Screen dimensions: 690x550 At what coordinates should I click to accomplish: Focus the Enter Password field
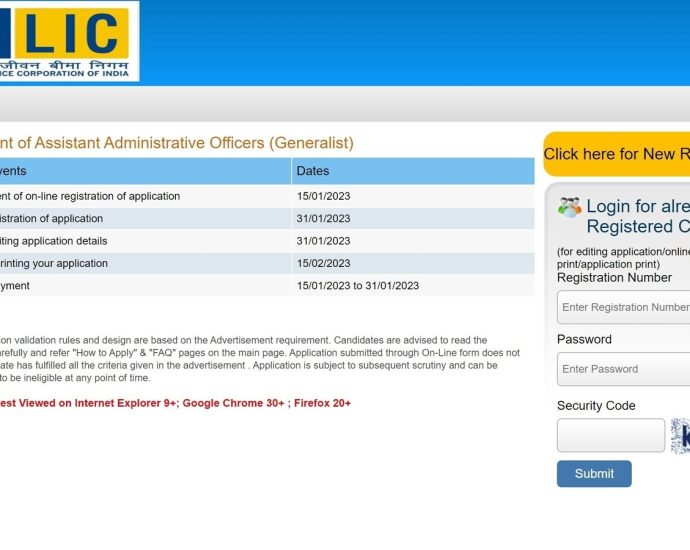623,369
